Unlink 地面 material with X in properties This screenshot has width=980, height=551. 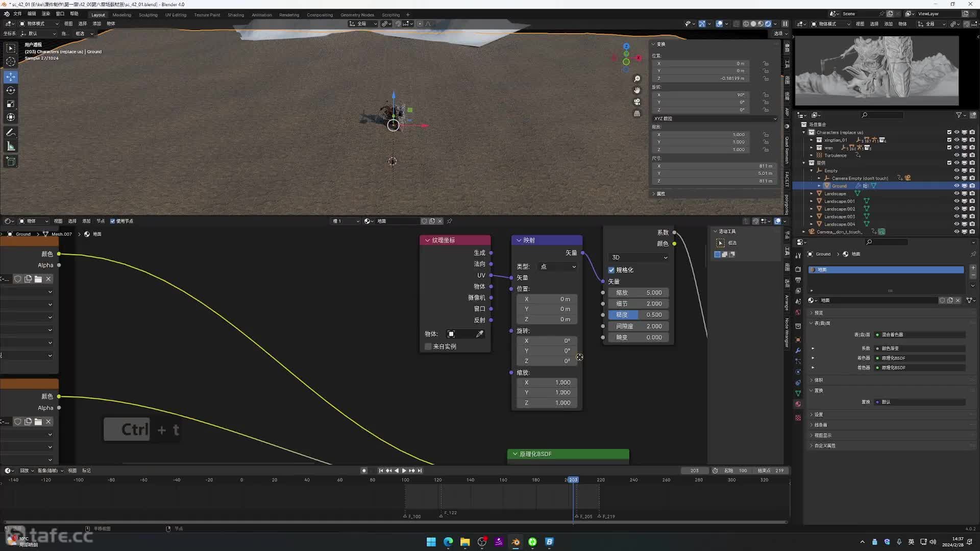958,300
